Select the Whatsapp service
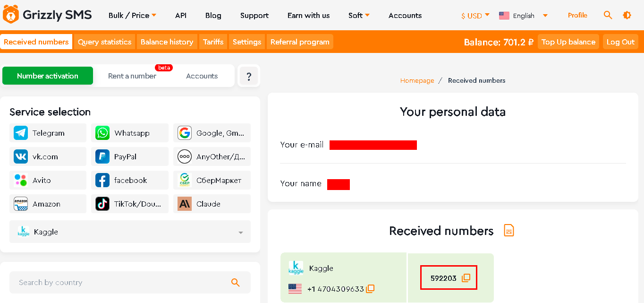The width and height of the screenshot is (644, 303). pyautogui.click(x=130, y=133)
